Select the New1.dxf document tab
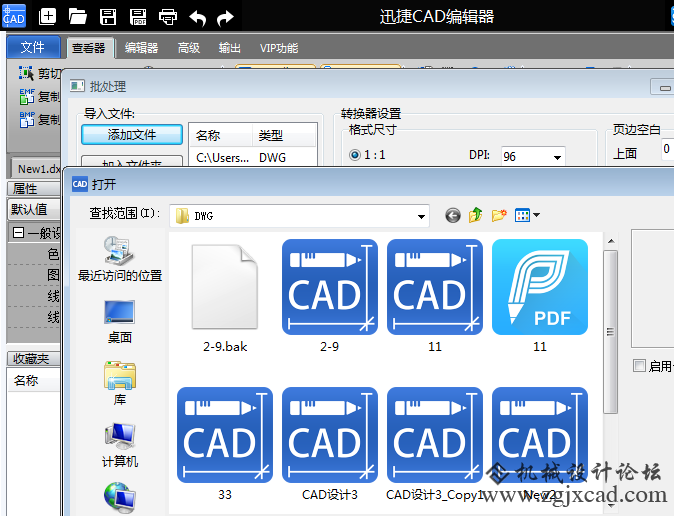674x516 pixels. [36, 169]
